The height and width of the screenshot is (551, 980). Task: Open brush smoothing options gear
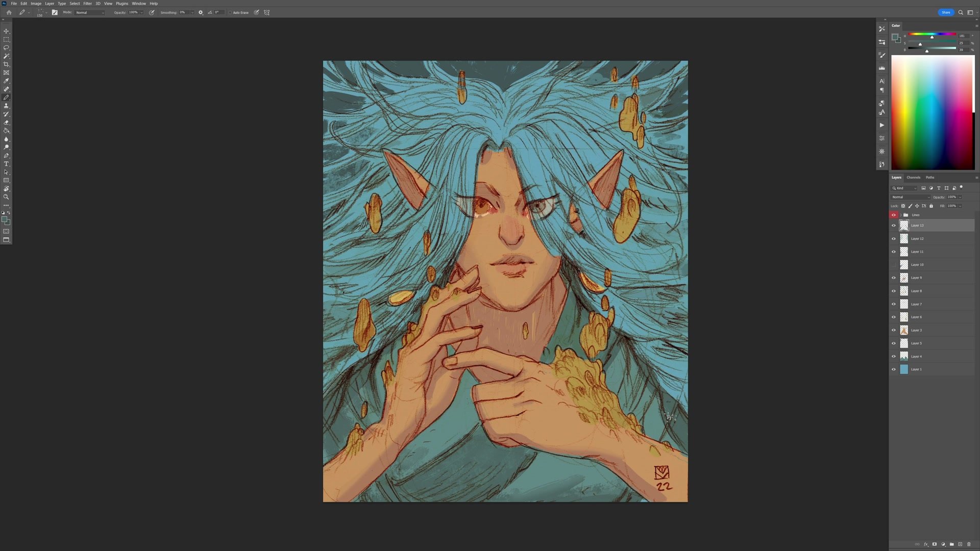(201, 12)
